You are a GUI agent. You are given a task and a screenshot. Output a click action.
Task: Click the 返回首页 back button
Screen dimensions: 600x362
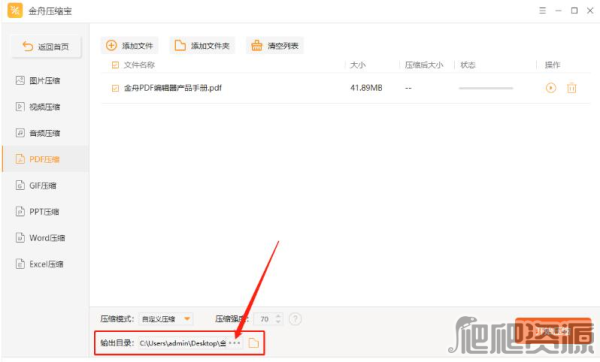coord(46,47)
